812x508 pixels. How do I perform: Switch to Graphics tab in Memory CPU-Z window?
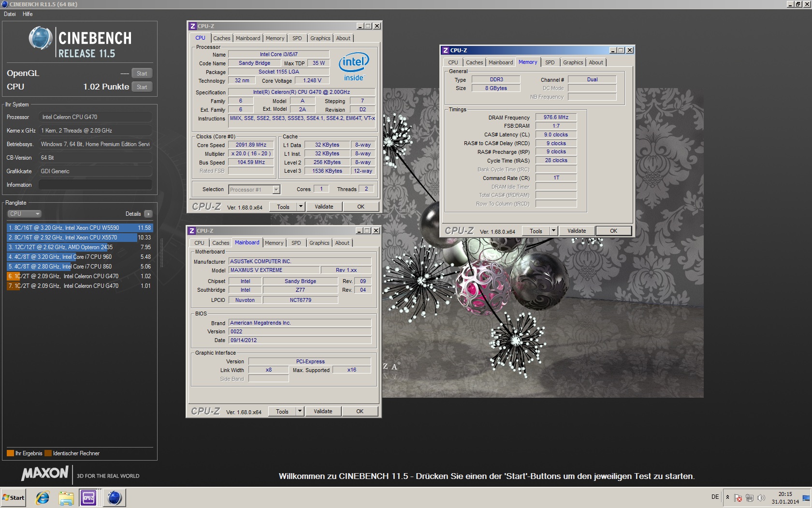(x=573, y=62)
